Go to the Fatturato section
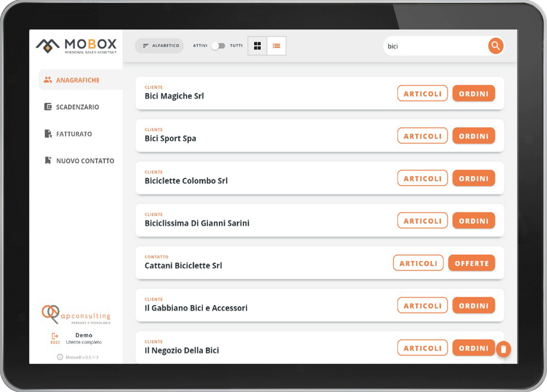 (x=74, y=134)
